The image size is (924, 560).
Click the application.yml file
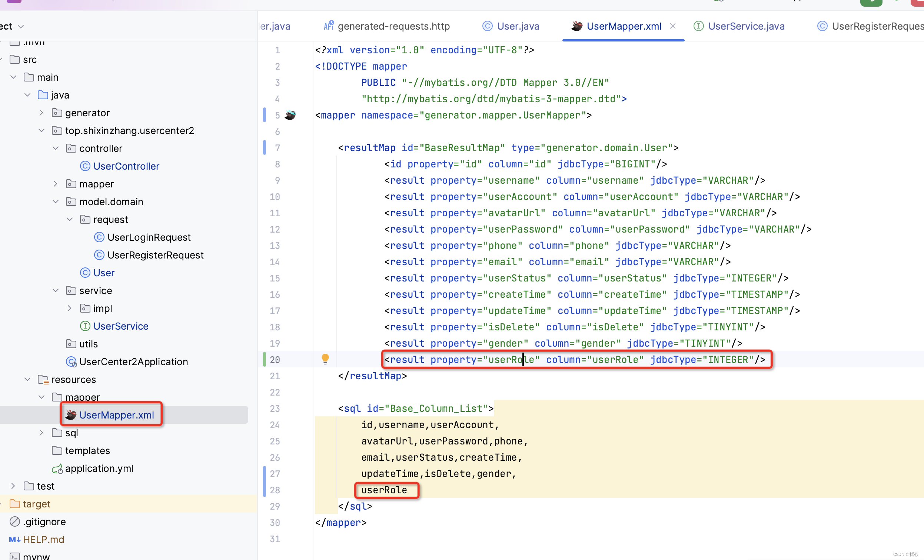(99, 468)
